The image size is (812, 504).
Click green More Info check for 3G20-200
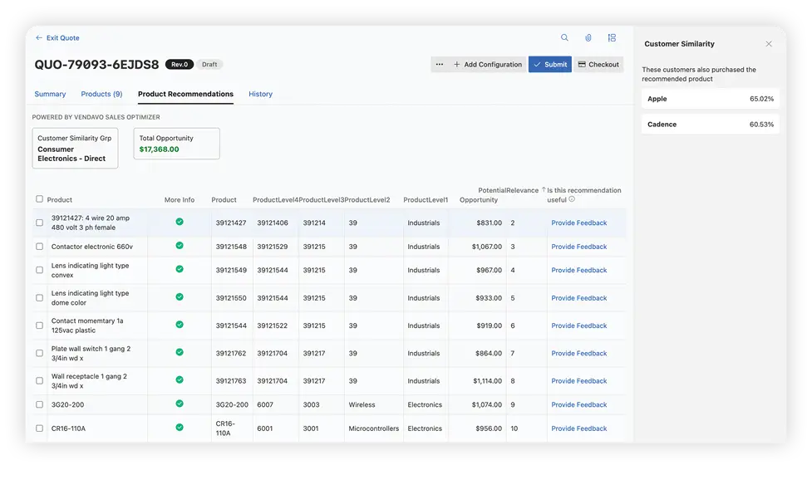[x=180, y=404]
